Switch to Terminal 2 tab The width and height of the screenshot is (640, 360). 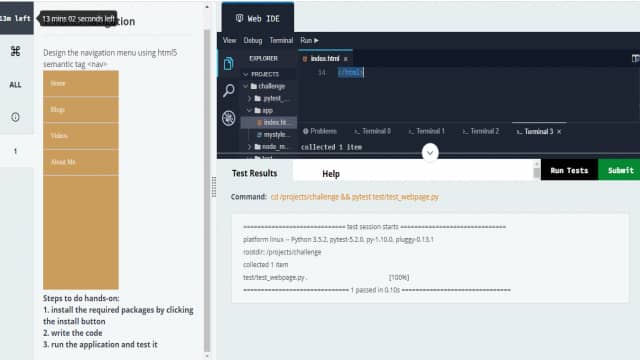coord(481,131)
